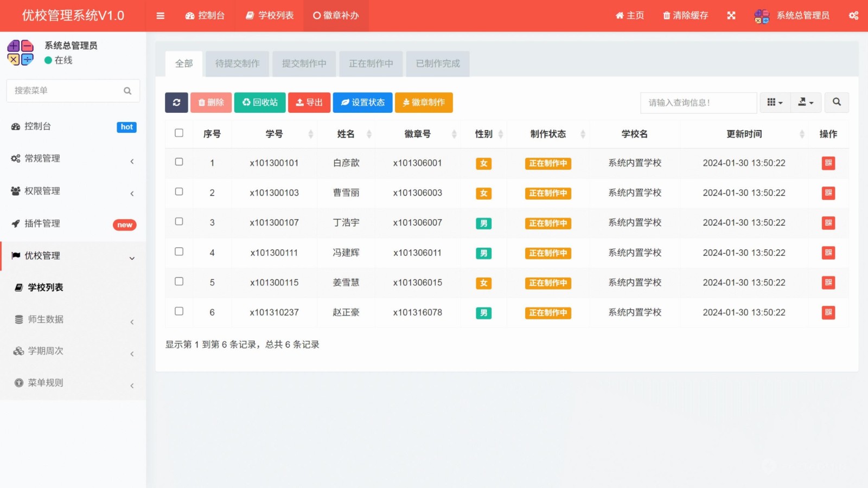Screen dimensions: 868x488
Task: Toggle the sidebar hamburger menu icon
Action: (160, 16)
